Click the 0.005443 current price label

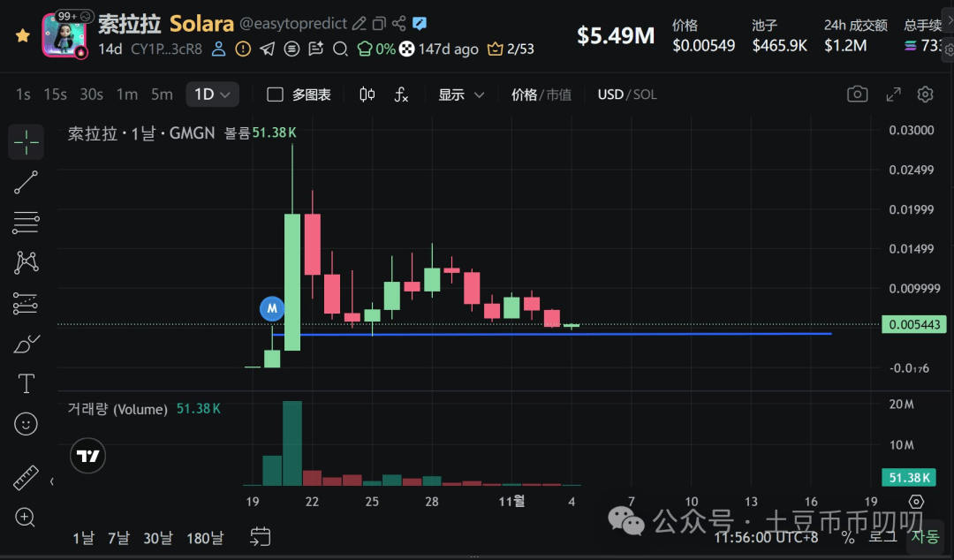(x=914, y=324)
